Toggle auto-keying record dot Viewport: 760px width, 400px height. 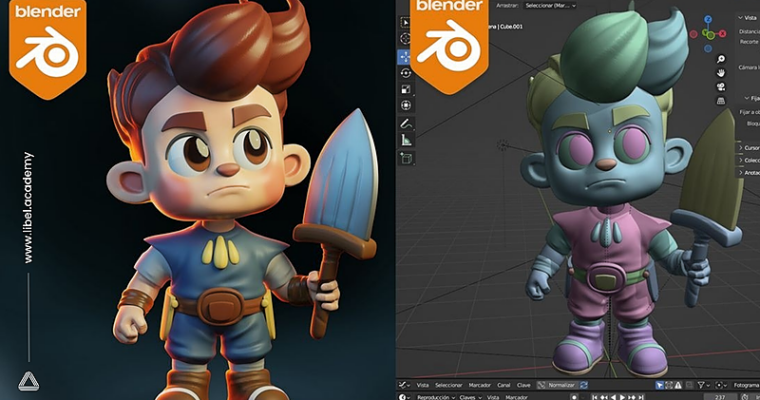click(574, 397)
